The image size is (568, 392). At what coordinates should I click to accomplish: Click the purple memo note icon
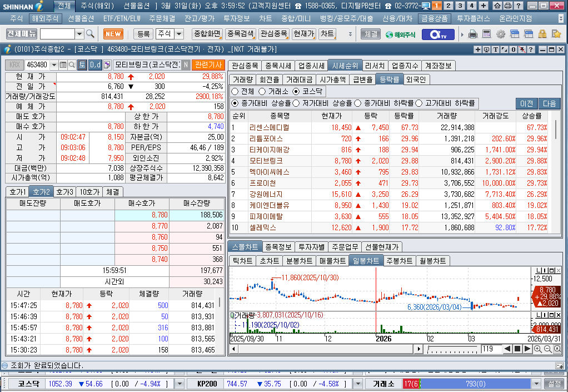(107, 65)
